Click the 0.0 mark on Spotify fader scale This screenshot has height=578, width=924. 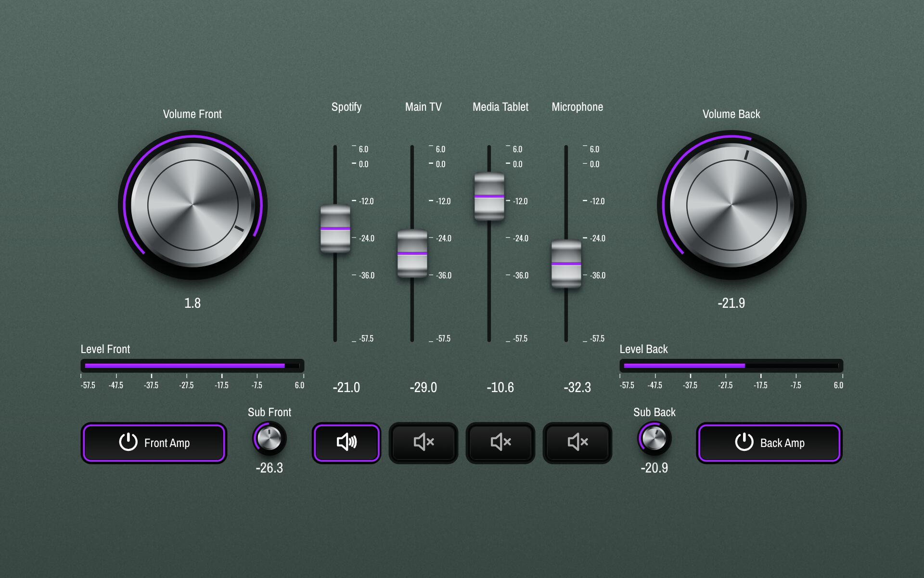tap(363, 164)
